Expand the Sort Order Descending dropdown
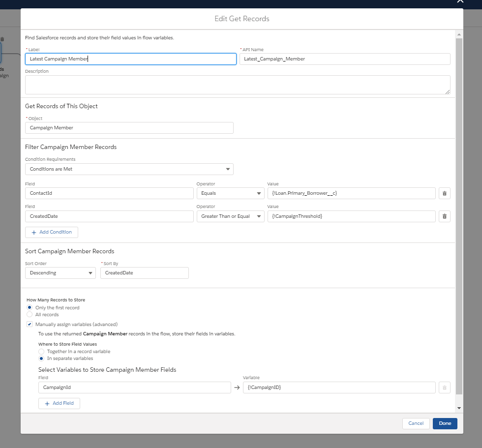The width and height of the screenshot is (482, 448). click(x=60, y=273)
